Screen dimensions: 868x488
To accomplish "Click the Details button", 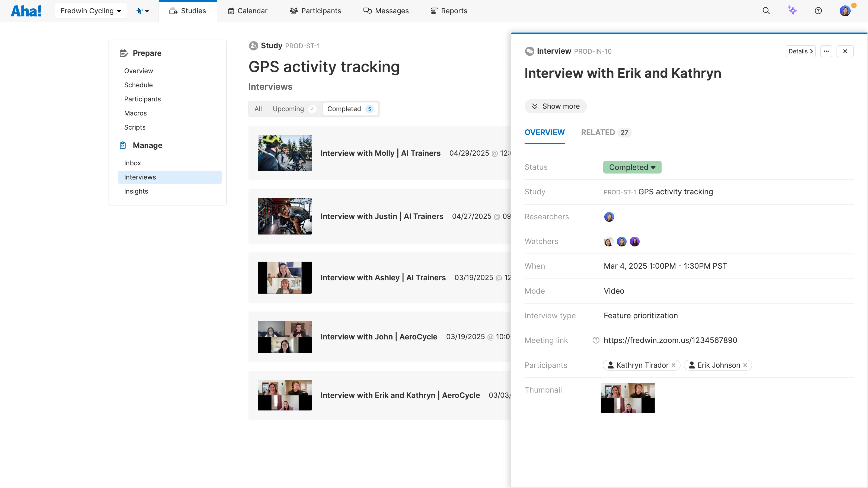I will coord(800,51).
